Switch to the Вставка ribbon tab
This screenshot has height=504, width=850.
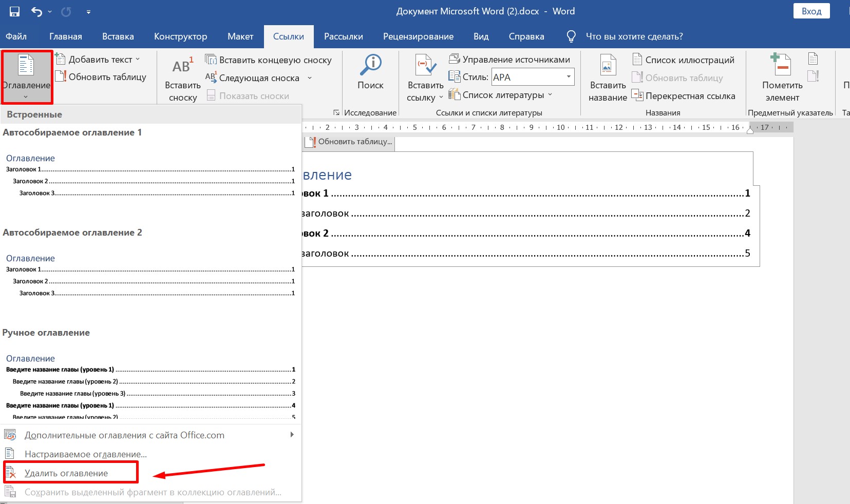point(118,36)
